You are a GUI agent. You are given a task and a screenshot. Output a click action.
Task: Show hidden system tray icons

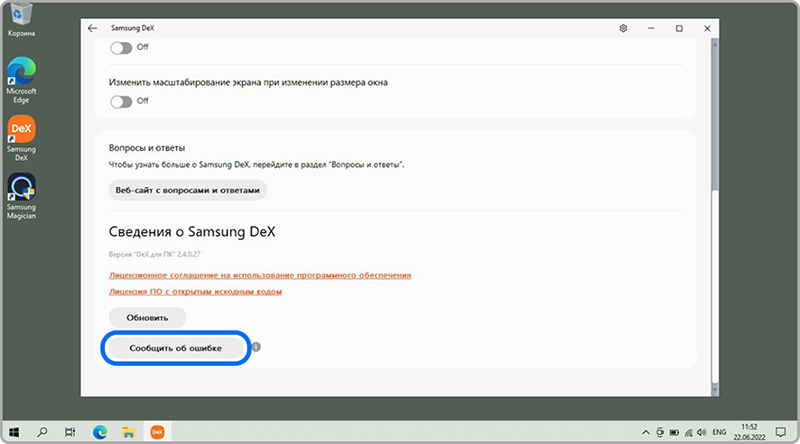pos(645,432)
